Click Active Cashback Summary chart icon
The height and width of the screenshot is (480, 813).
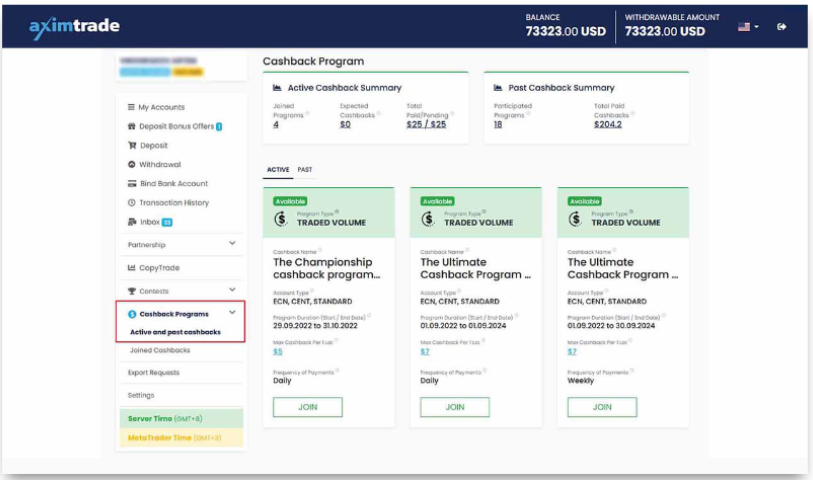point(277,88)
